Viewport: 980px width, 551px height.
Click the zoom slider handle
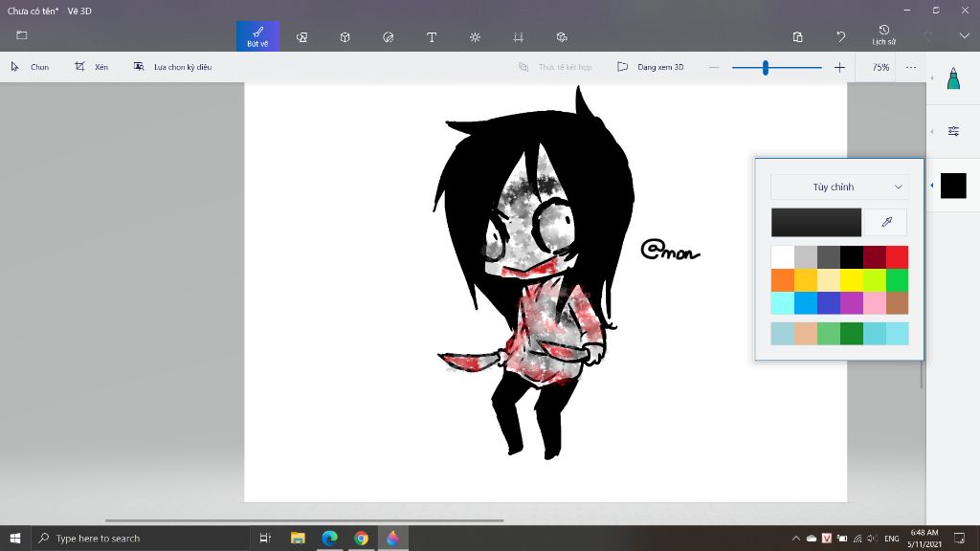[x=765, y=68]
